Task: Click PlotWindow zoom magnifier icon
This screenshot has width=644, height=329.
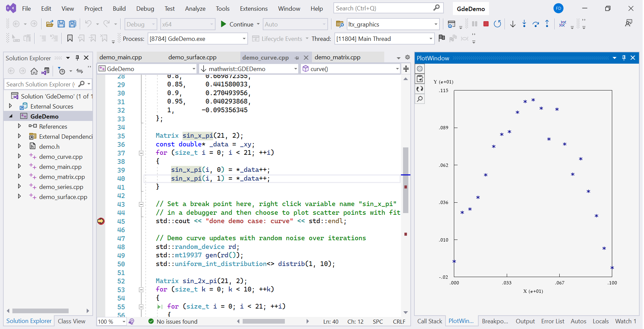Action: [420, 99]
